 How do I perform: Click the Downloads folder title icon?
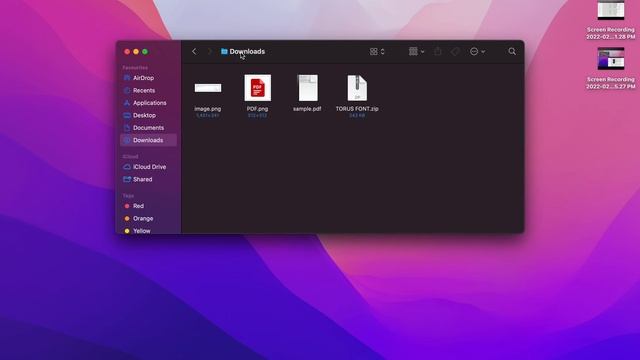point(224,51)
